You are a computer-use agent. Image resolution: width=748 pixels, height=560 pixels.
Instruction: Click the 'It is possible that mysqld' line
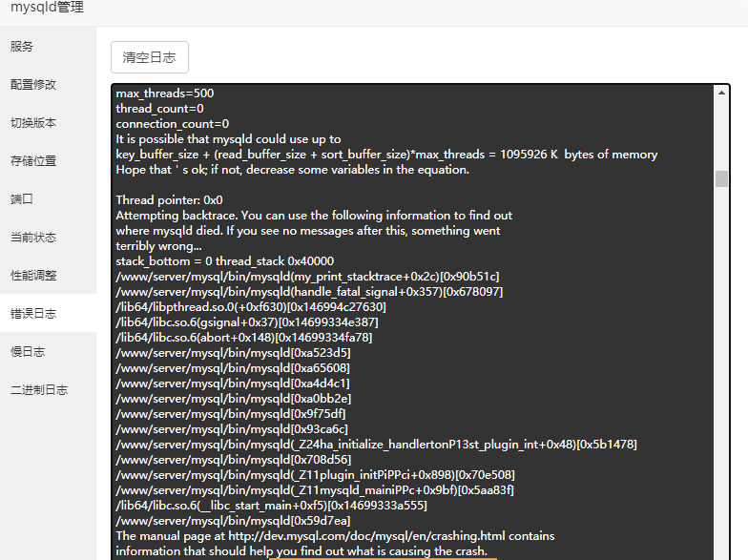pos(229,139)
